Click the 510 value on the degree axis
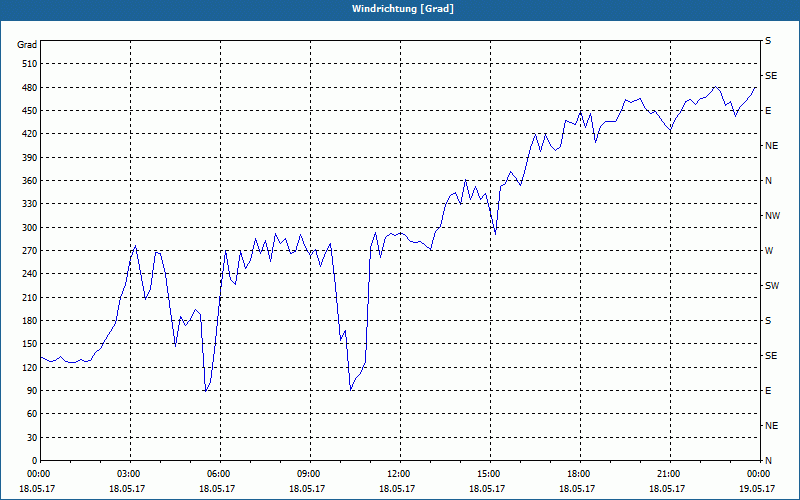This screenshot has height=500, width=800. [x=30, y=64]
